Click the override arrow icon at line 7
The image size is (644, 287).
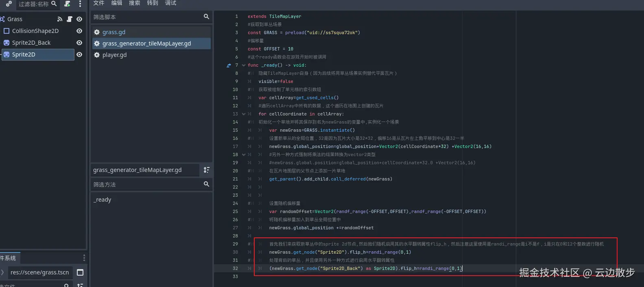coord(229,65)
